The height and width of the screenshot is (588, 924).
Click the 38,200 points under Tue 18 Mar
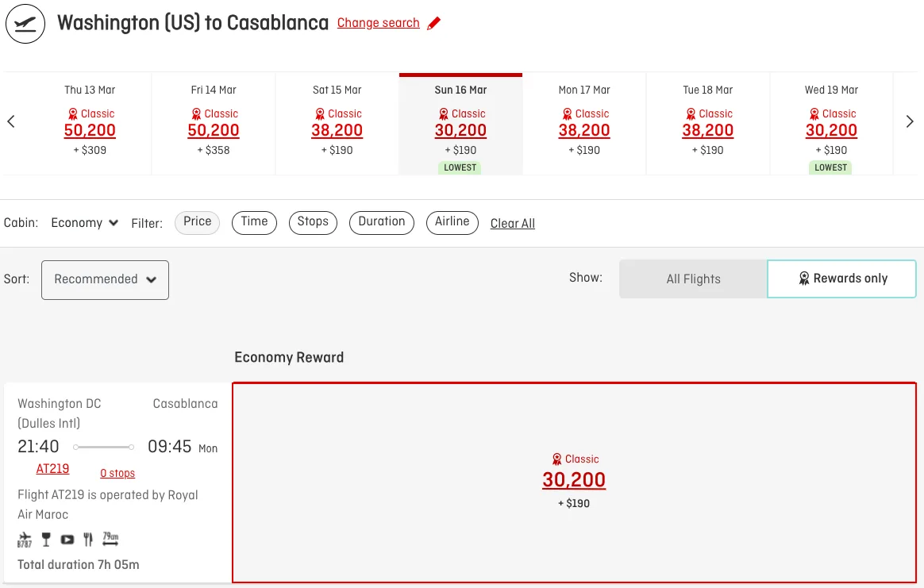(x=708, y=130)
